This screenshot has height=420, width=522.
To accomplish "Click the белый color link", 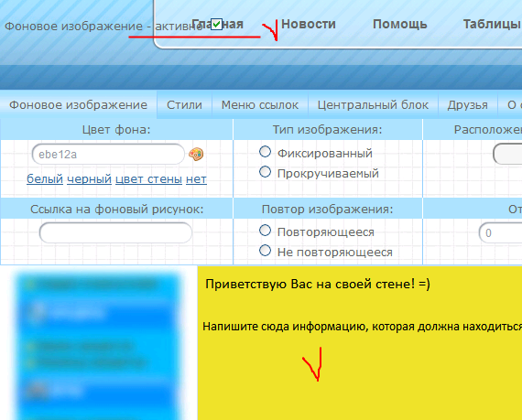I will pos(45,179).
